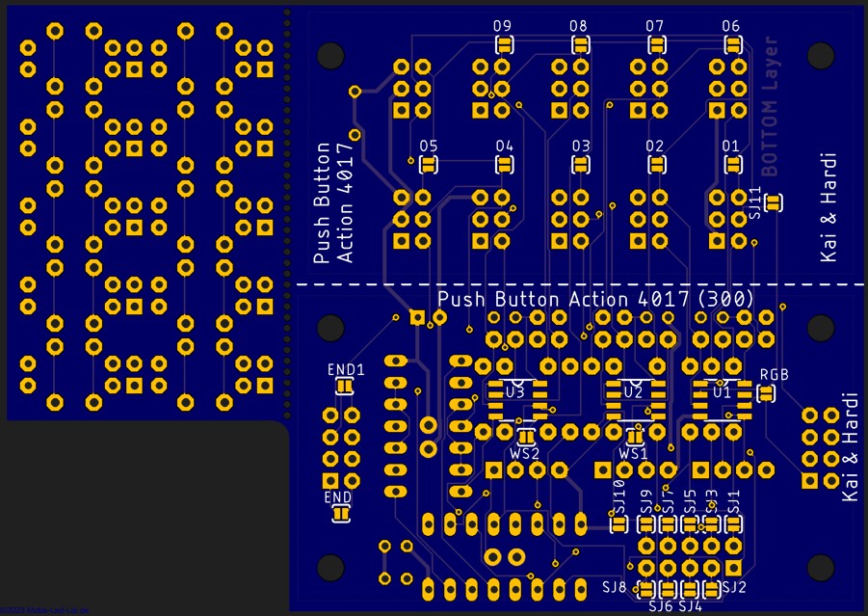Viewport: 868px width, 616px height.
Task: Click the solder jumper labeled 05
Action: point(429,165)
